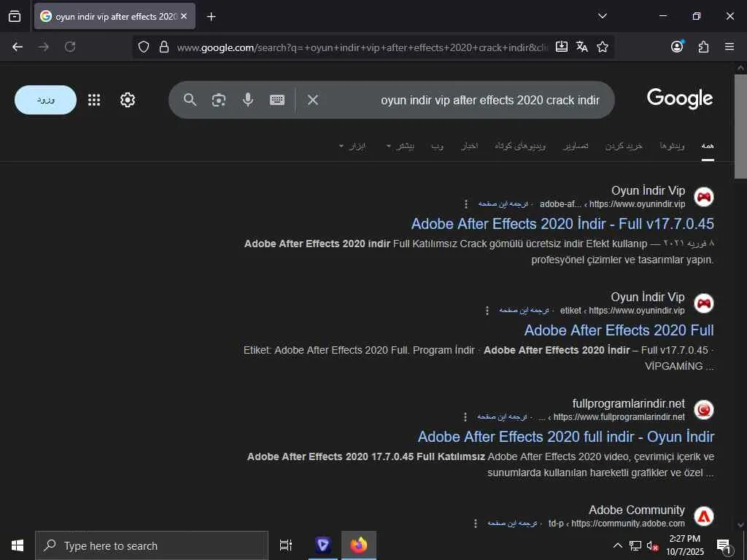Switch to the 'خرید کردن' (Shopping) tab

coord(624,146)
